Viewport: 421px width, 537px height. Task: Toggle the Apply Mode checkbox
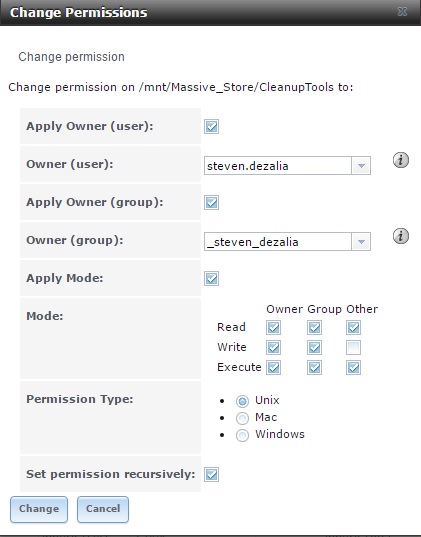point(211,278)
